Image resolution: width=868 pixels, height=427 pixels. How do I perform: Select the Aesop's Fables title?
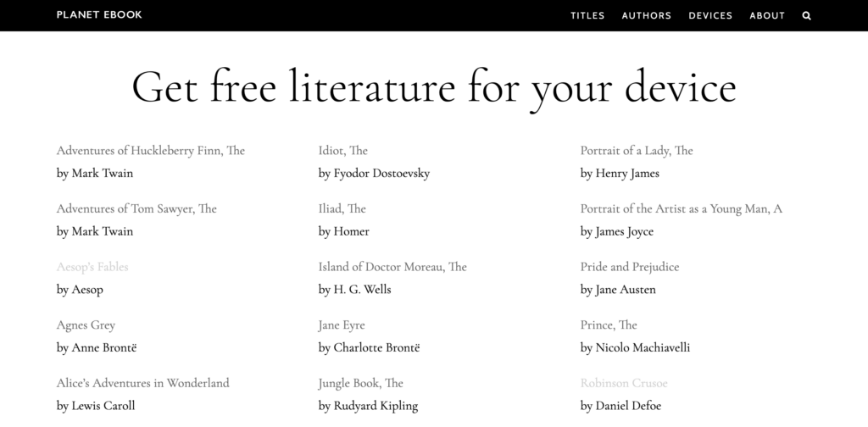pos(92,267)
